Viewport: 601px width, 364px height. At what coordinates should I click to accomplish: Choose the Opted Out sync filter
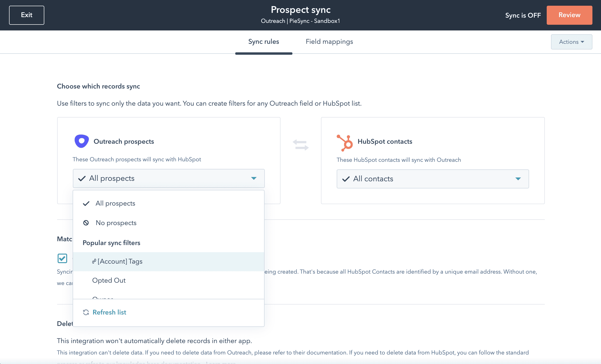pos(109,280)
